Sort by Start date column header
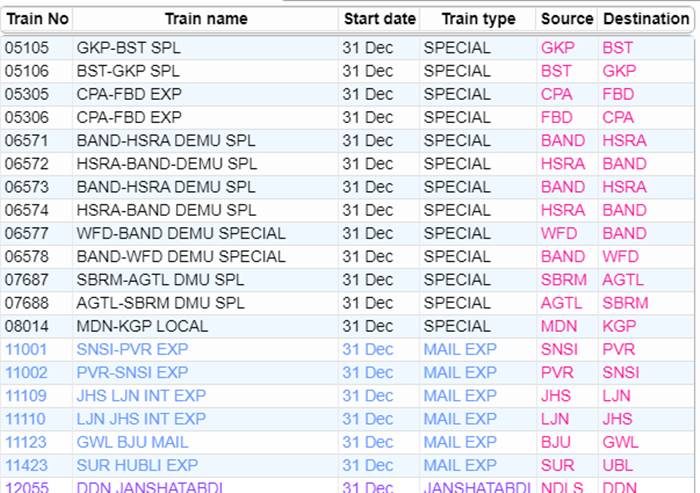 click(x=379, y=19)
